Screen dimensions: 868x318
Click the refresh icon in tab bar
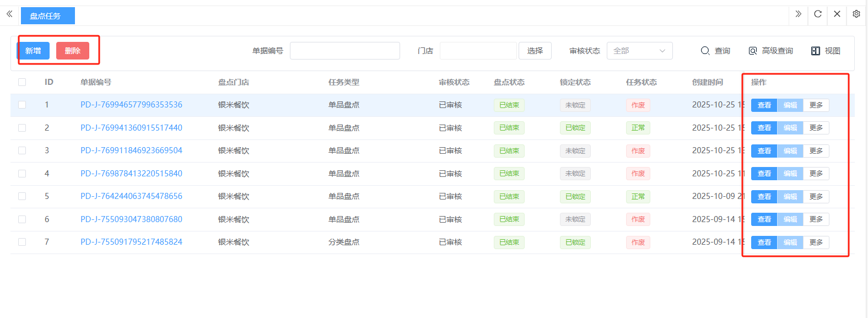[x=818, y=14]
